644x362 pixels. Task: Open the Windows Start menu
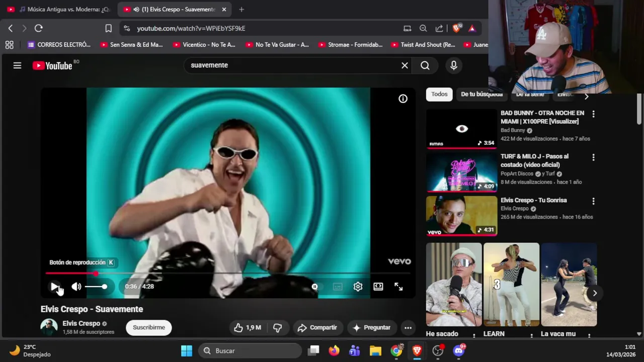[187, 351]
